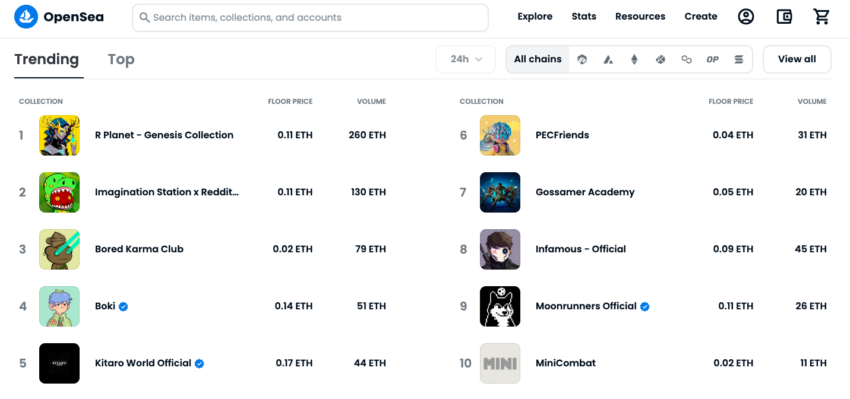Filter by Optimism OP chain icon

(712, 60)
